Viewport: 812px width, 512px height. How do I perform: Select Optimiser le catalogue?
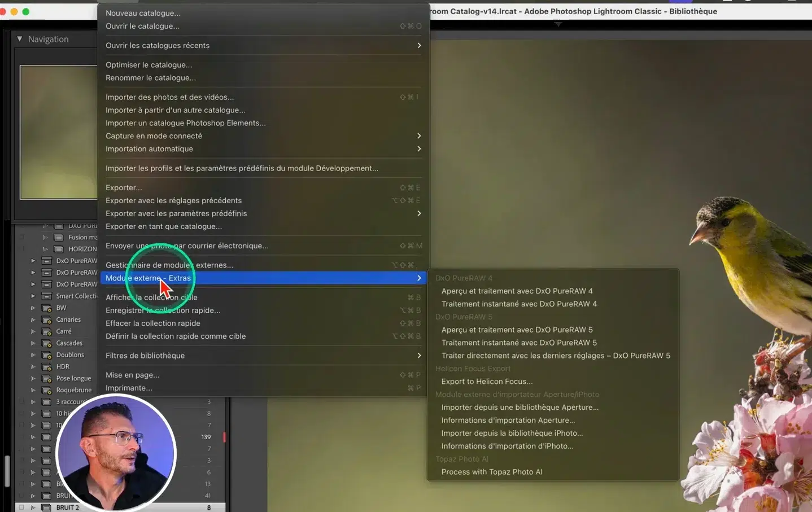263,65
